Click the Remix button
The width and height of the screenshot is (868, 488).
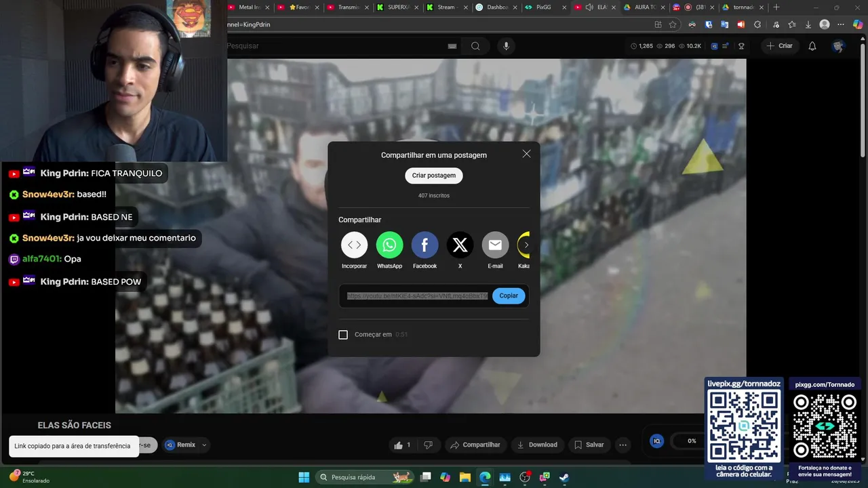181,445
